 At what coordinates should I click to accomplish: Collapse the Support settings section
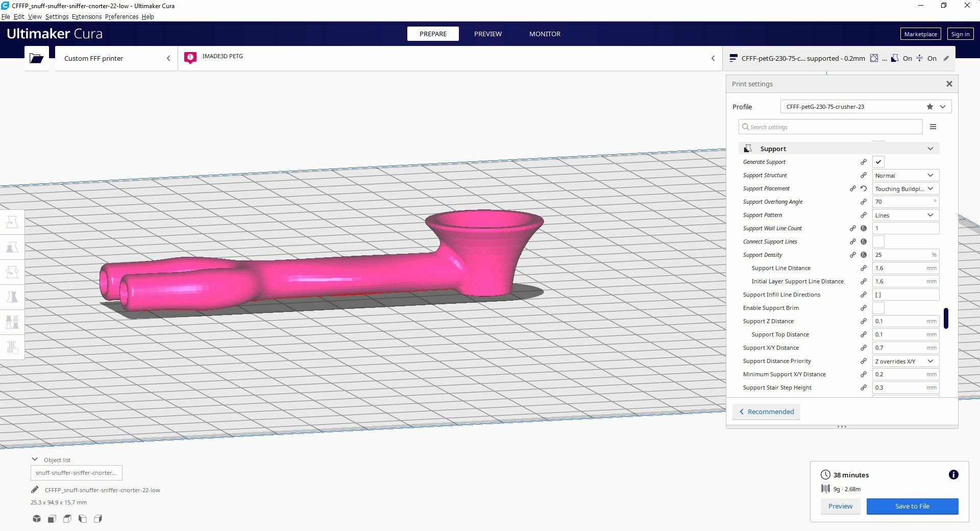(930, 149)
